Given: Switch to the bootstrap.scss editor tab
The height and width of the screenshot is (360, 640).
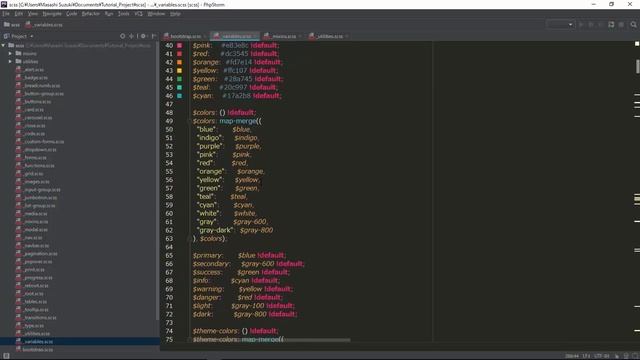Looking at the screenshot, I should [185, 36].
